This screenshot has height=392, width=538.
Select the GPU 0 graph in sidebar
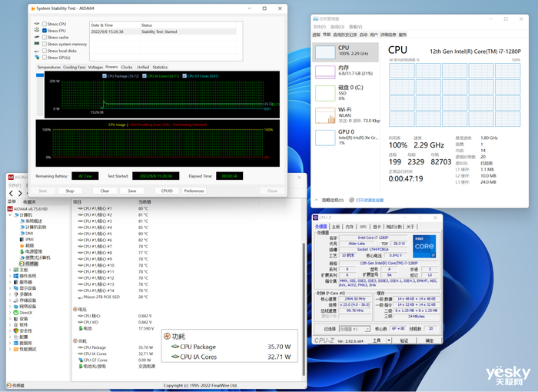pos(324,137)
